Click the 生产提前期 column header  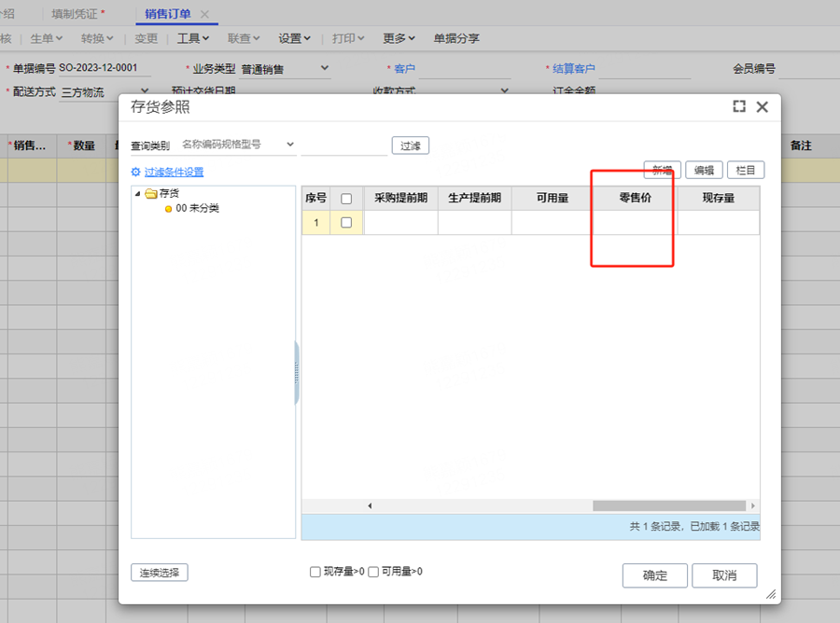pyautogui.click(x=475, y=198)
